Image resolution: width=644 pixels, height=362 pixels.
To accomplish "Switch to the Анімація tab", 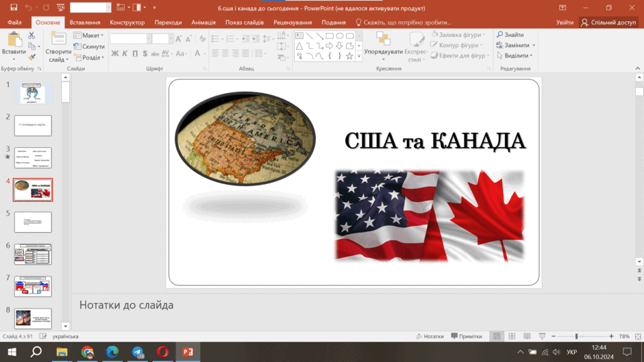I will point(203,22).
